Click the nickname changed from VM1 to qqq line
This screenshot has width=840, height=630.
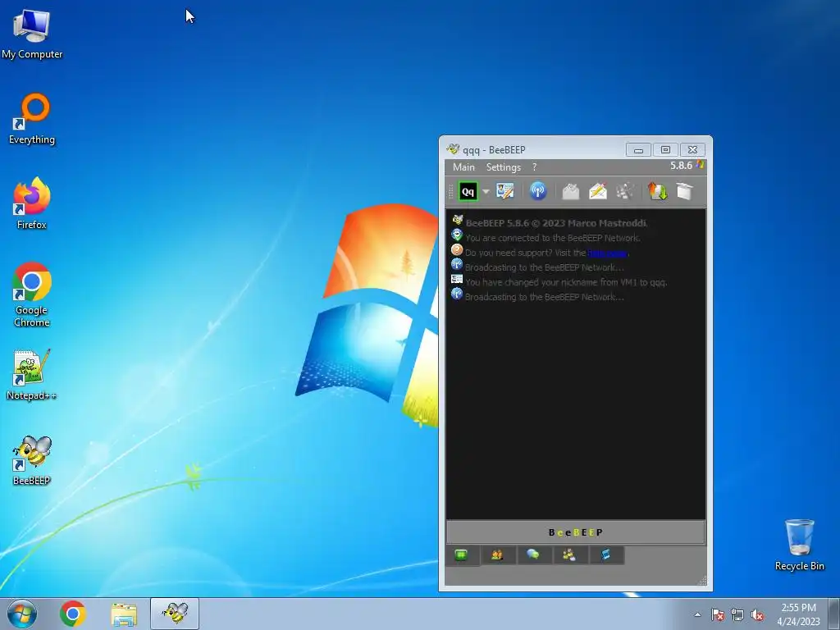566,282
